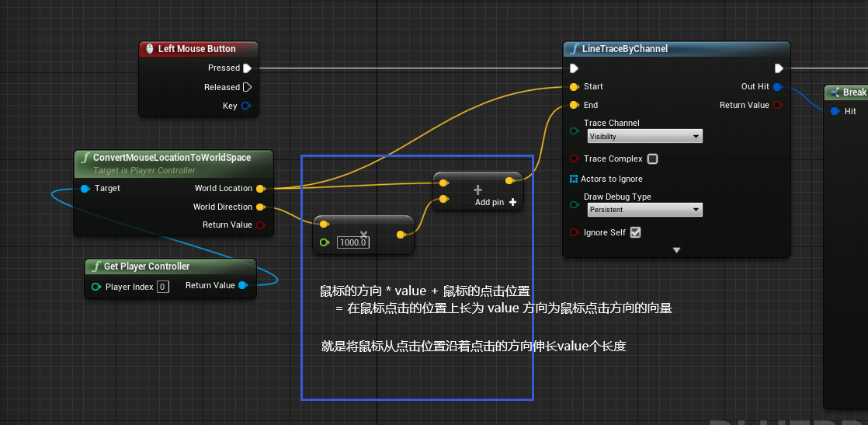The height and width of the screenshot is (425, 868).
Task: Click the World Location output pin
Action: [260, 188]
